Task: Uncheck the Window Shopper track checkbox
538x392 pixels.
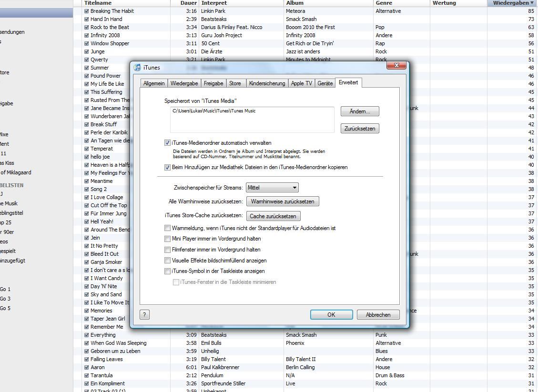Action: pyautogui.click(x=86, y=43)
